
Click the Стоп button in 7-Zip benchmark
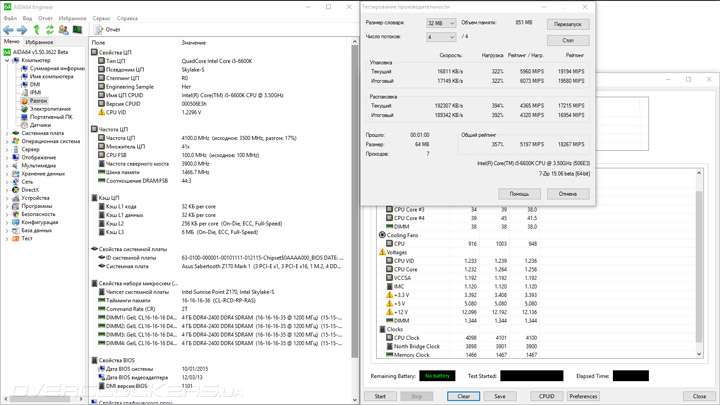[568, 40]
